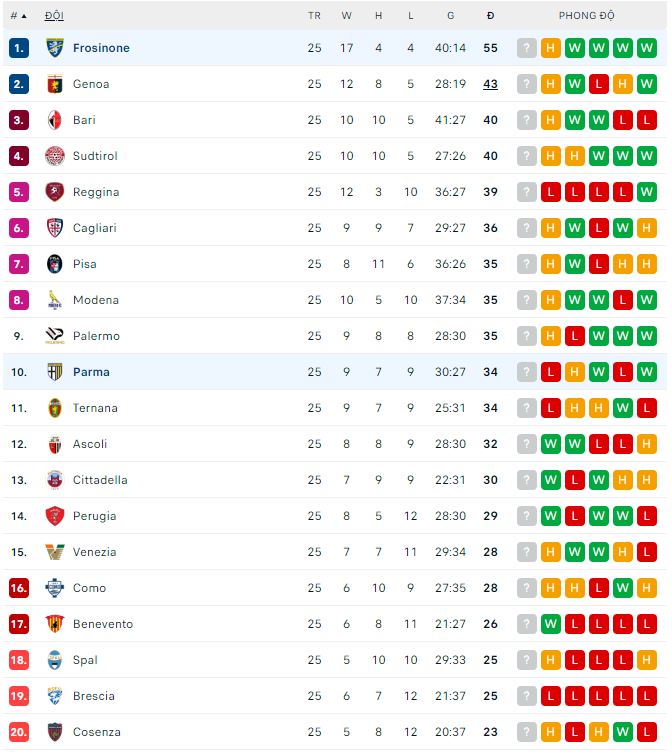This screenshot has height=754, width=672.
Task: Click the ĐỘI team column header
Action: [x=54, y=16]
